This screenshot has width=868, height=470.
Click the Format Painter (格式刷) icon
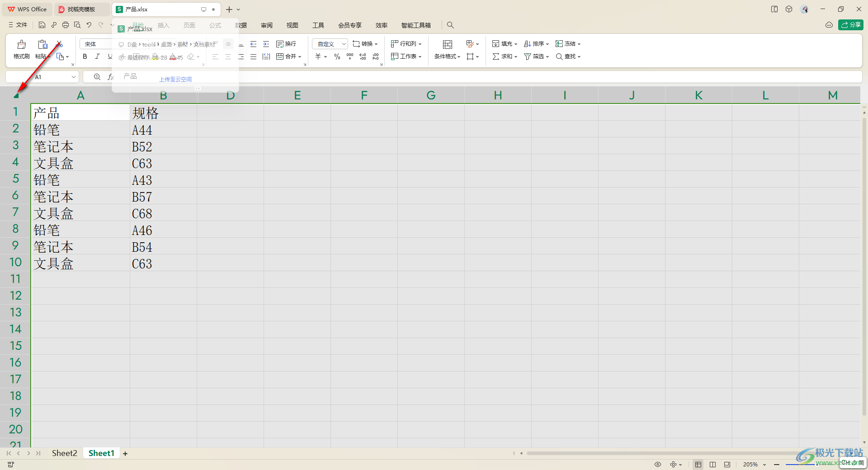[21, 44]
